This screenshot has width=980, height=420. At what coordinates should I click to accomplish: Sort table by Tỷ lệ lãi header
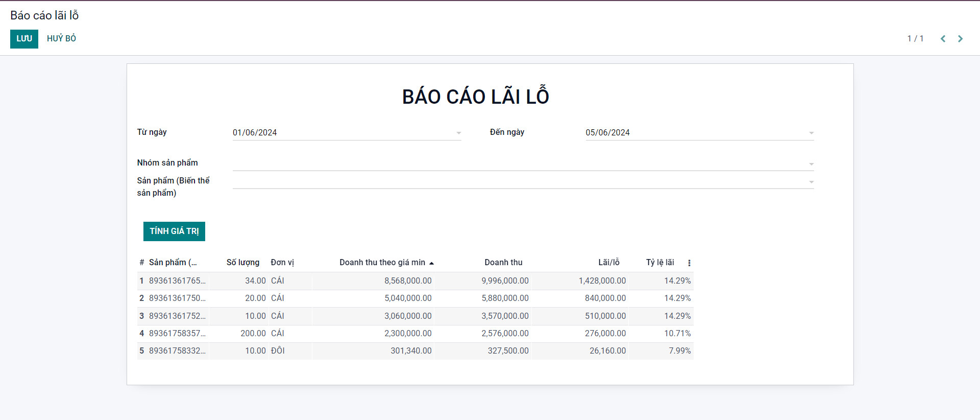click(659, 263)
